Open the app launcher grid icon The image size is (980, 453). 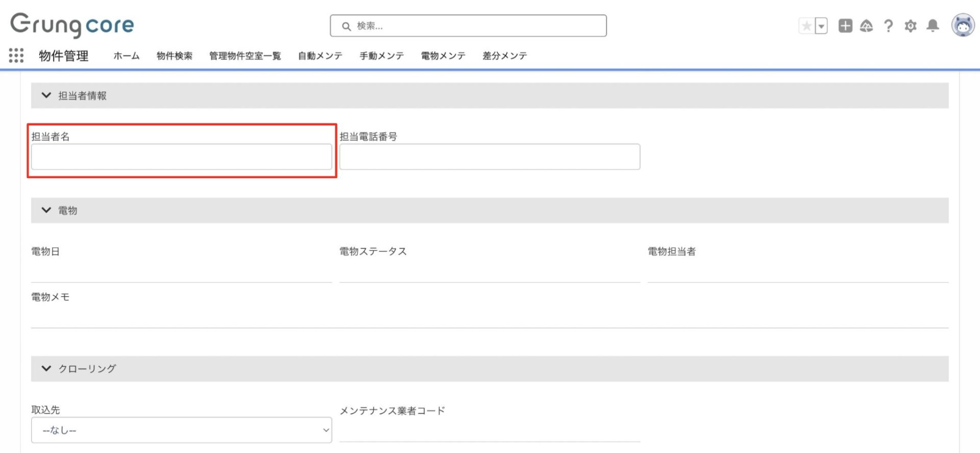(x=16, y=55)
